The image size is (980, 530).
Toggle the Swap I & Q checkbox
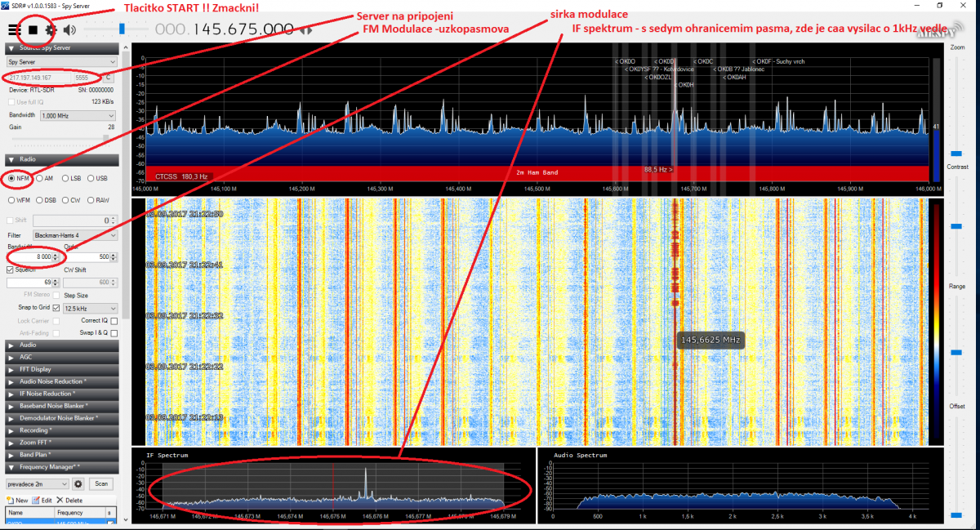coord(114,333)
